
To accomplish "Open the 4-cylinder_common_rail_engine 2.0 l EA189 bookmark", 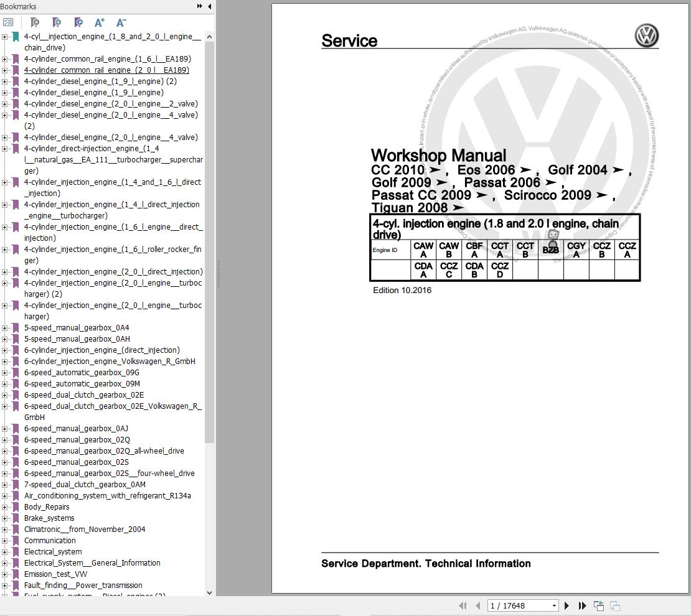I will (106, 70).
